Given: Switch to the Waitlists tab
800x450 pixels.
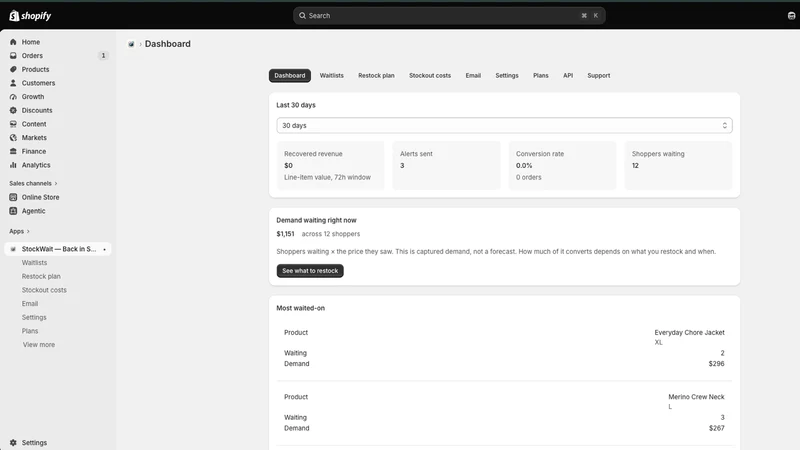Looking at the screenshot, I should [332, 76].
